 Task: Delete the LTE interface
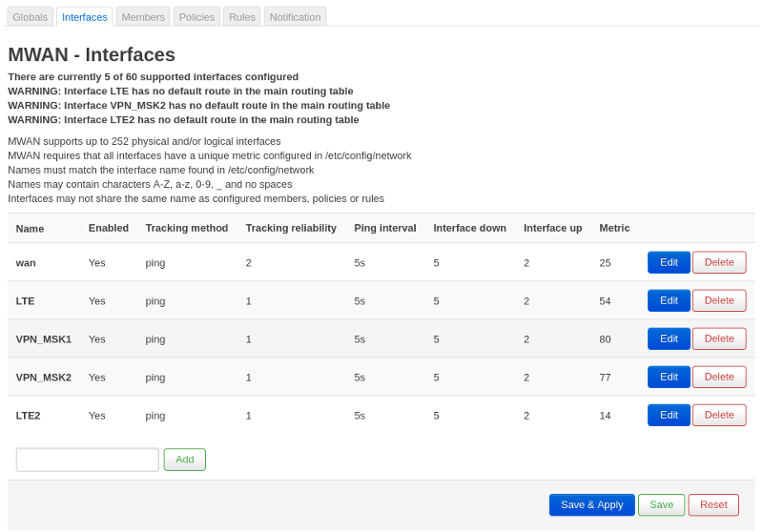[719, 300]
